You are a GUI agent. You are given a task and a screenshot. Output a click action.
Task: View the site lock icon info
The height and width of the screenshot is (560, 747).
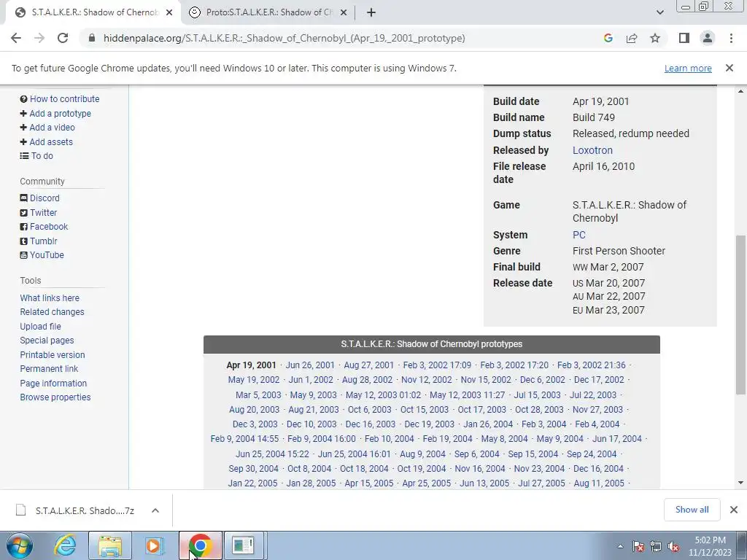[92, 38]
